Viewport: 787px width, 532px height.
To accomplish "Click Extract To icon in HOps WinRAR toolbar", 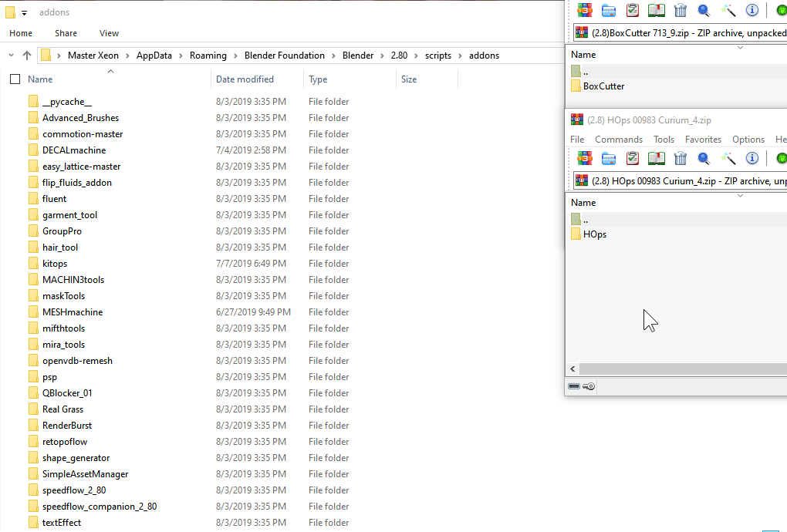I will tap(608, 159).
